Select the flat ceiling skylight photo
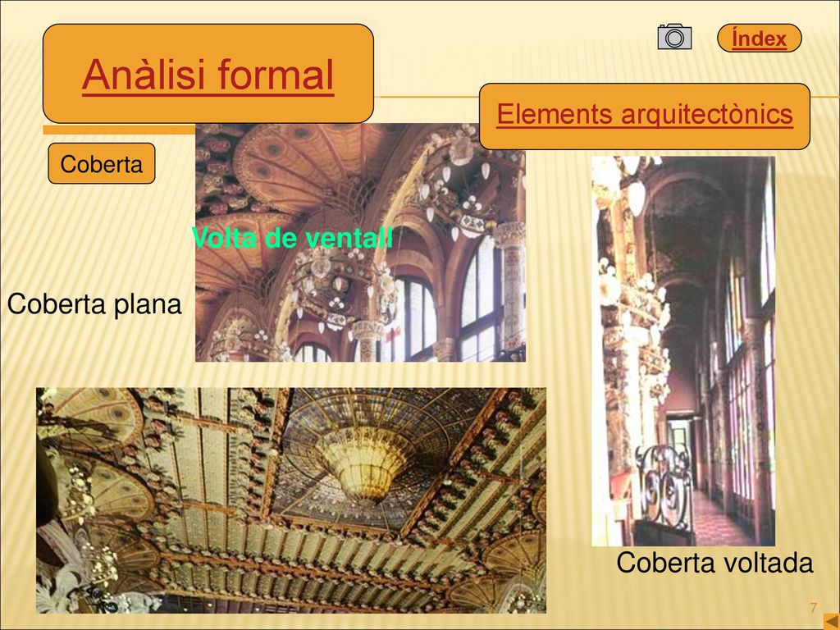The image size is (840, 630). [x=291, y=500]
